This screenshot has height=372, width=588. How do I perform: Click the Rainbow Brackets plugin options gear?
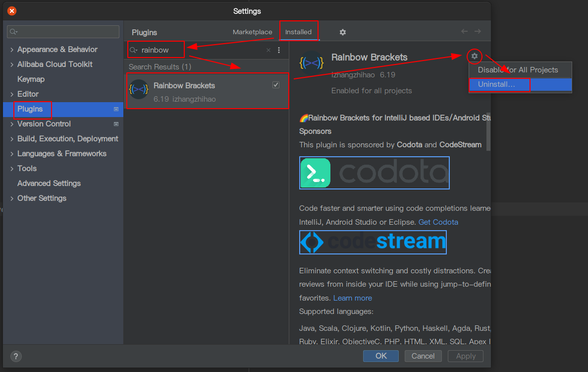pyautogui.click(x=475, y=57)
